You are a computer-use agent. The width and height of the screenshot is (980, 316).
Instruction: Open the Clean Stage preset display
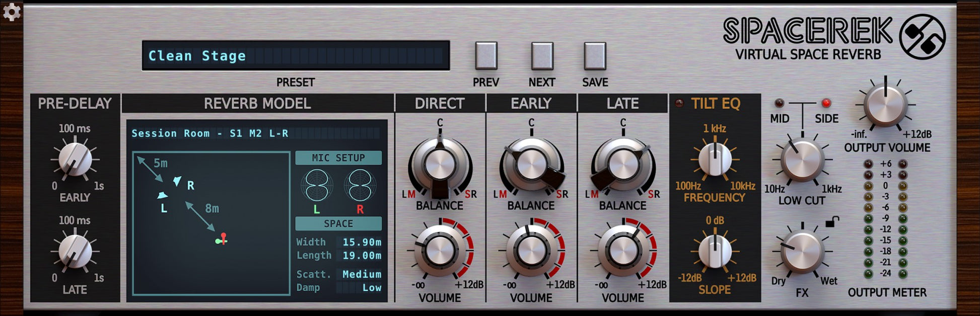(296, 56)
